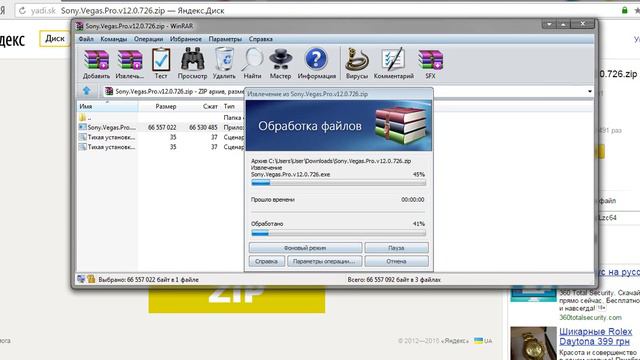The image size is (640, 360).
Task: Open the Команды menu
Action: pos(113,39)
